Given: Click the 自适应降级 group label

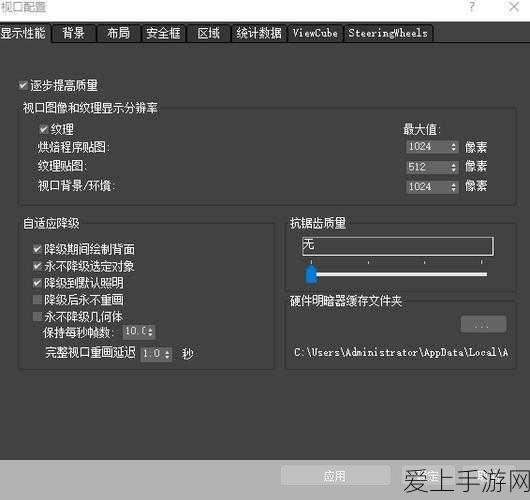Looking at the screenshot, I should click(x=51, y=223).
